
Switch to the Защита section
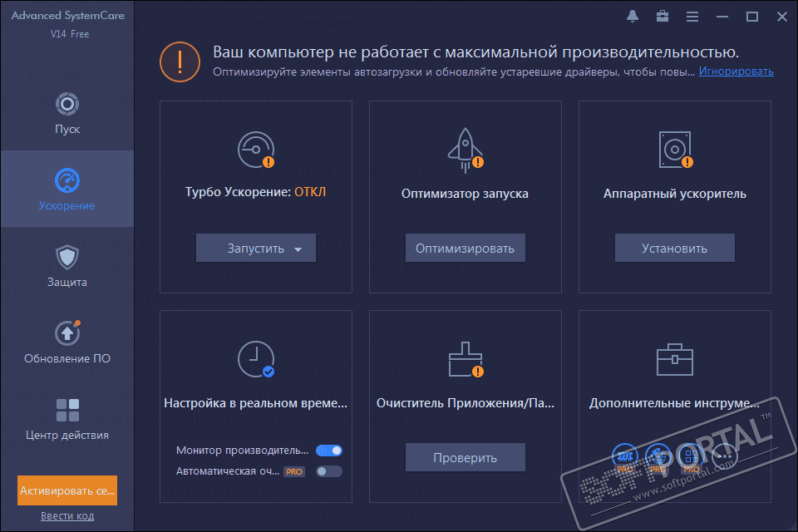pyautogui.click(x=67, y=266)
